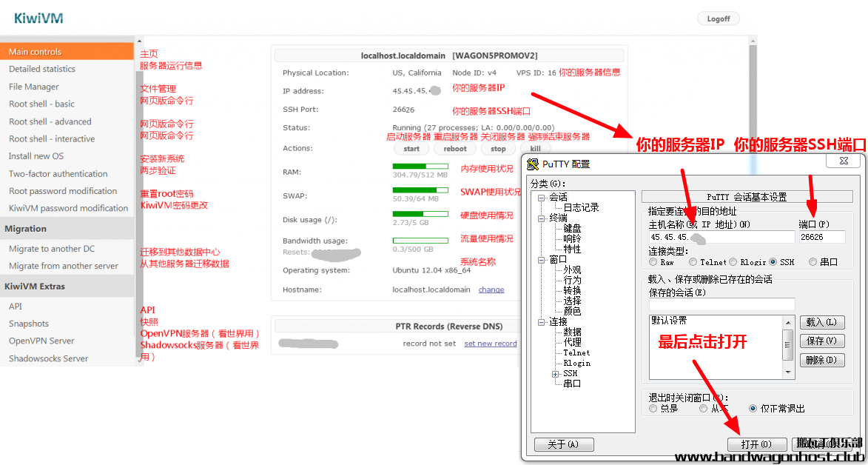868x465 pixels.
Task: Click the 主机名称 host name field
Action: tap(722, 237)
